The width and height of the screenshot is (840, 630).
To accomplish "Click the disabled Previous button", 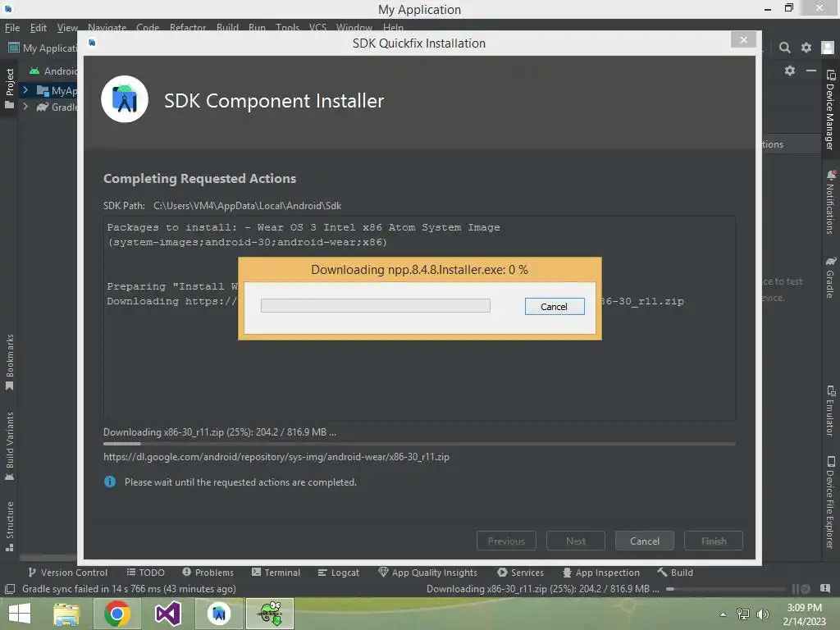I will click(506, 541).
